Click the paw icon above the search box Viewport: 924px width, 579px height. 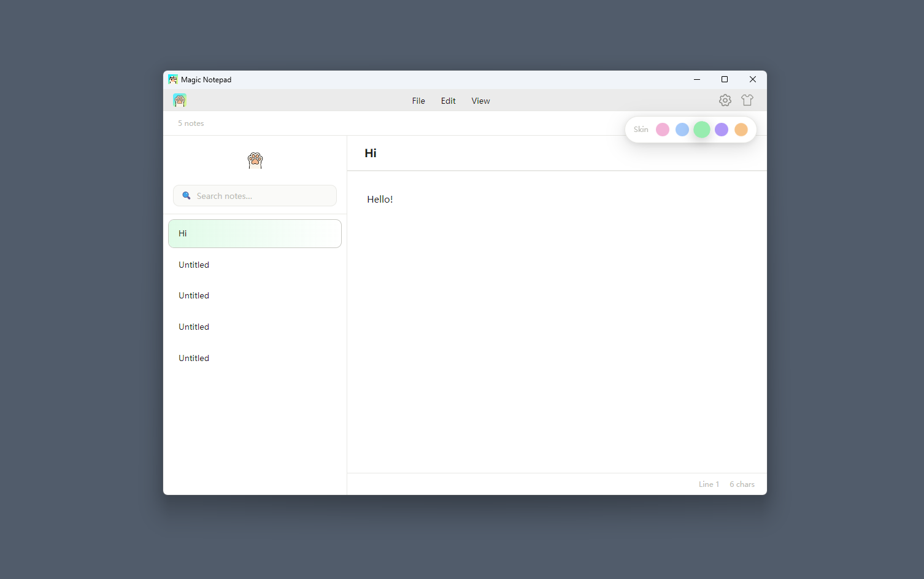pyautogui.click(x=255, y=160)
